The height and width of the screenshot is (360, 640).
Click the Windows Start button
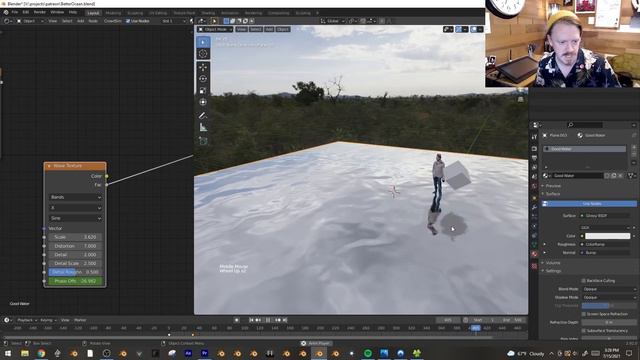click(x=8, y=353)
